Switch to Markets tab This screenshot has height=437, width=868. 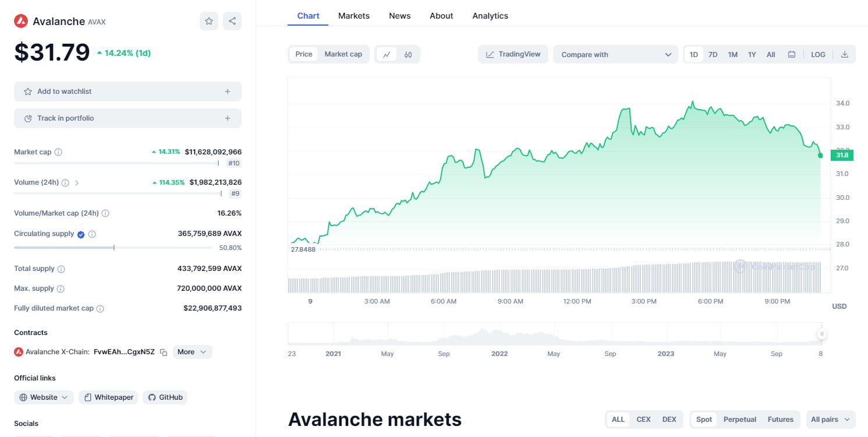354,16
